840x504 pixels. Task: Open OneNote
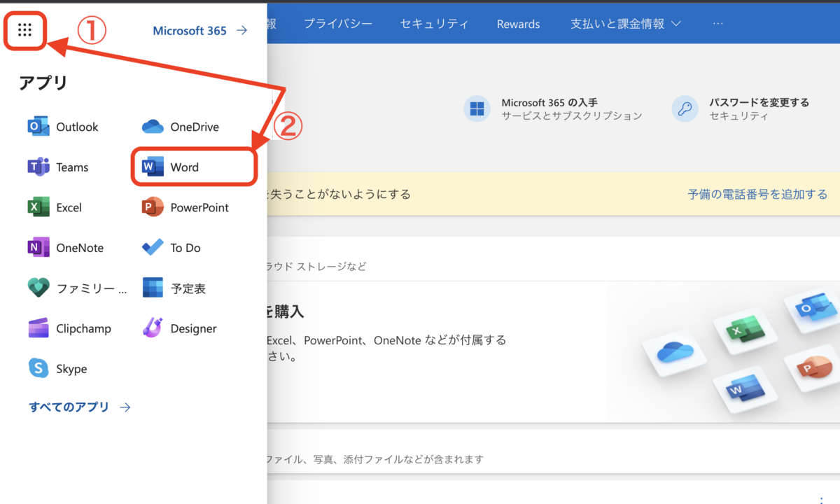point(66,247)
